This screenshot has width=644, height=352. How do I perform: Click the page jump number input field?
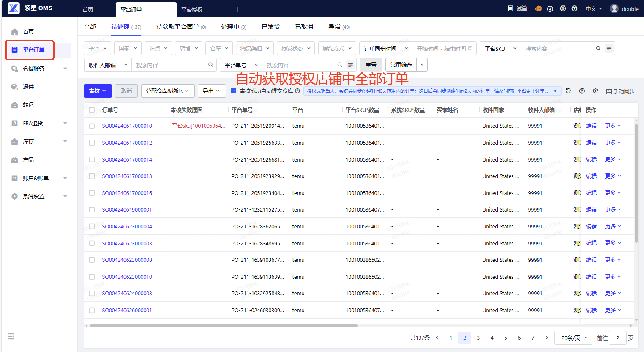pos(617,338)
